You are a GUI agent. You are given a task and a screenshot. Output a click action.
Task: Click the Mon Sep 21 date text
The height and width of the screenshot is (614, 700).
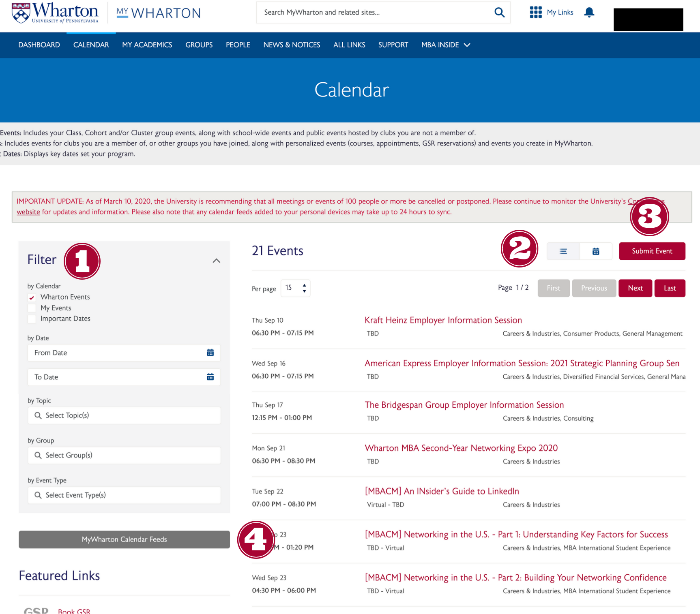(x=268, y=448)
